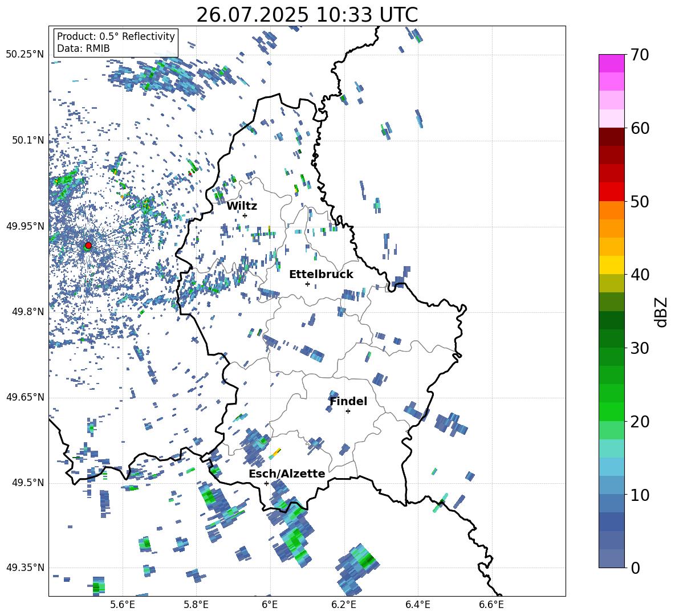Click the 50 colorbar tick label
The image size is (675, 616).
[640, 202]
